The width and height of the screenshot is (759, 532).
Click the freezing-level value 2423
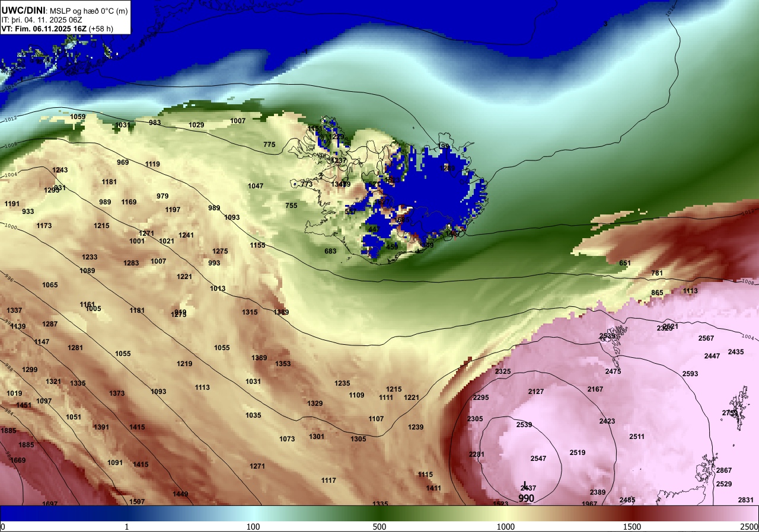pos(607,421)
